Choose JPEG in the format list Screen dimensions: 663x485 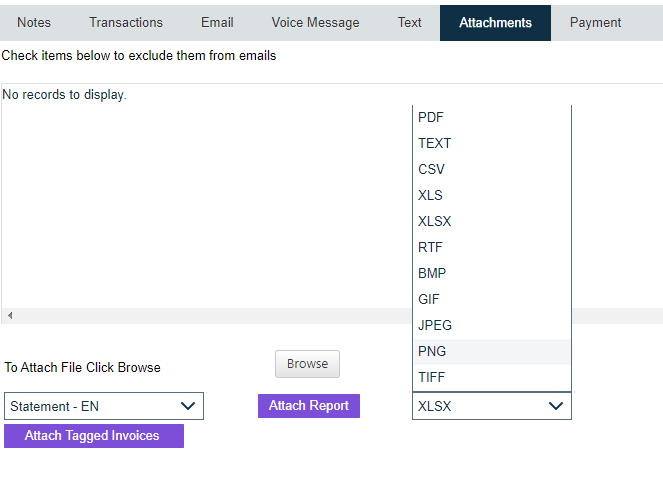[x=435, y=325]
